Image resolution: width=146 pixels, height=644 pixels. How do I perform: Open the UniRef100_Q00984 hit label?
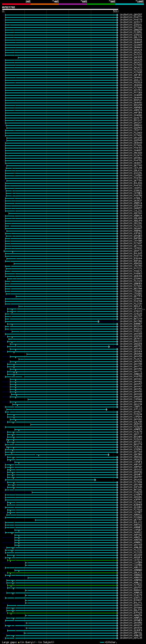click(x=131, y=608)
